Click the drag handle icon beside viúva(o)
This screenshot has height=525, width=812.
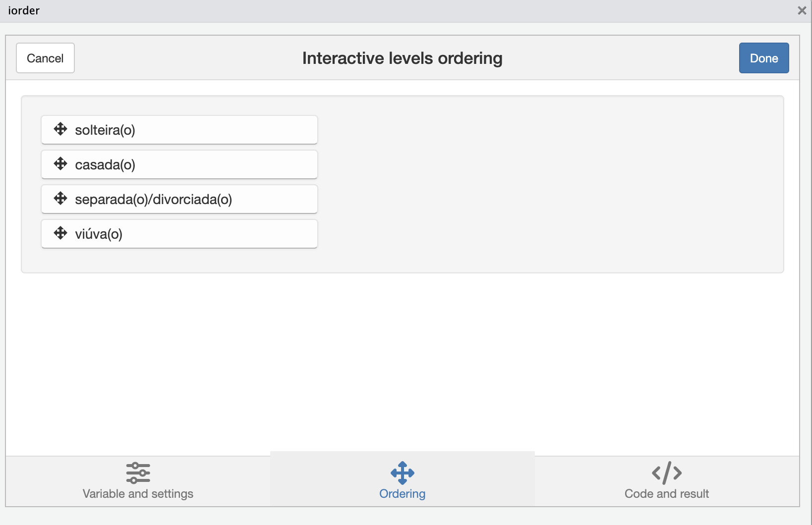60,233
